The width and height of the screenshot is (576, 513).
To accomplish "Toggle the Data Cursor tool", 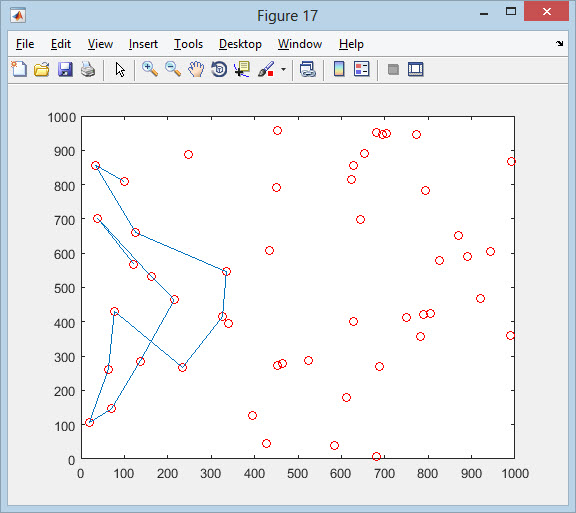I will (x=242, y=69).
